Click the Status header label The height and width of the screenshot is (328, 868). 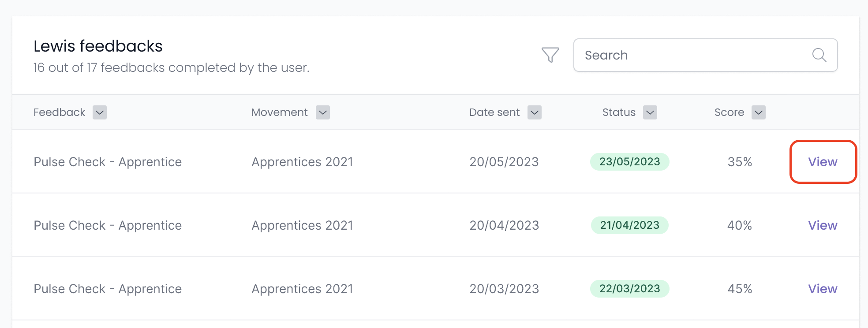coord(619,112)
